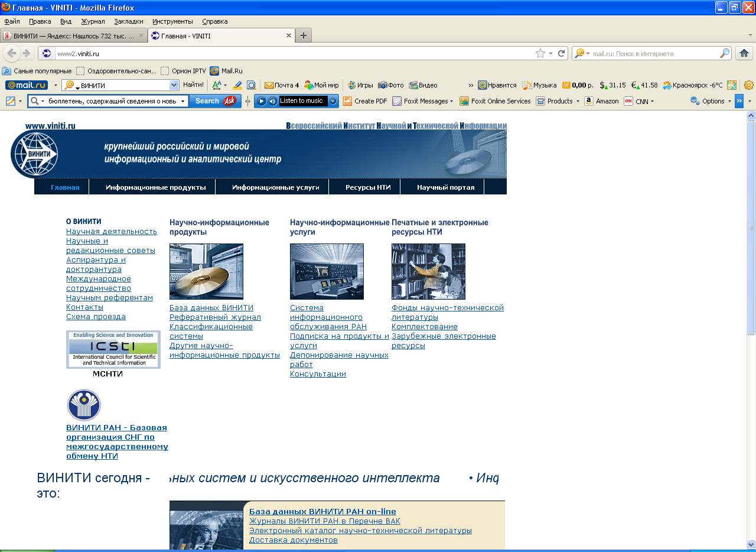Click the ICSTI banner image
Screen dimensions: 756x552
[113, 349]
